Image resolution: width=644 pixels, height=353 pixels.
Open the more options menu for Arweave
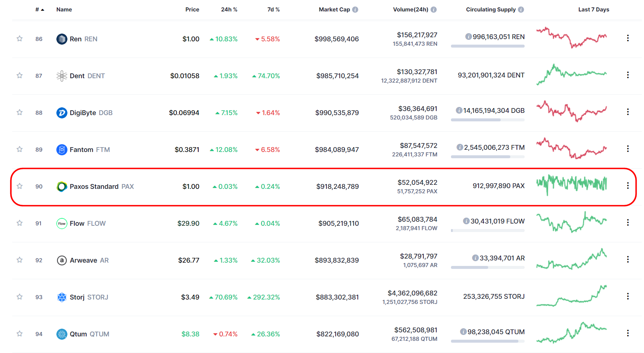click(x=628, y=259)
